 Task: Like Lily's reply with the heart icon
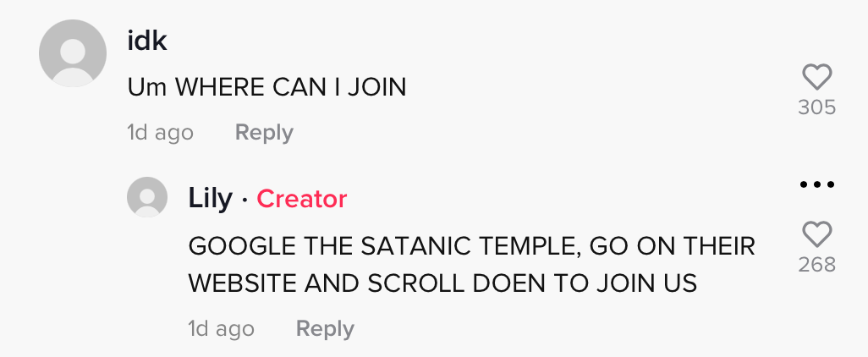[817, 234]
